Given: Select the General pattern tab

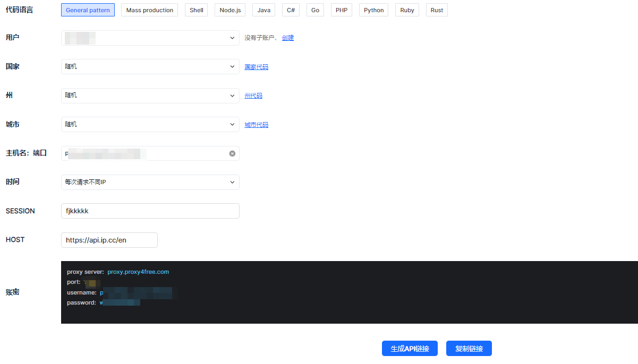Looking at the screenshot, I should click(x=88, y=10).
